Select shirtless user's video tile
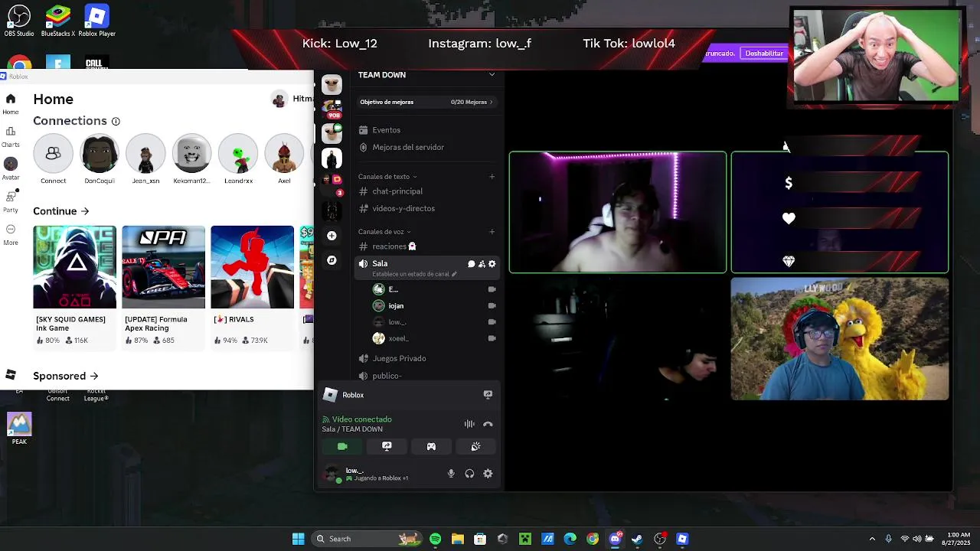Screen dimensions: 980x551 [x=618, y=212]
